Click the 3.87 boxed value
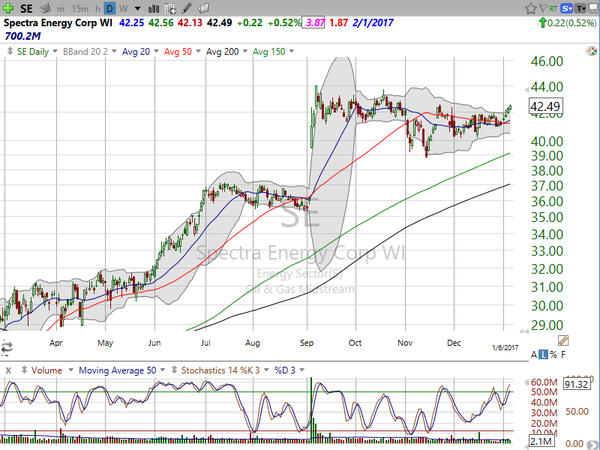This screenshot has height=450, width=600. (x=315, y=23)
